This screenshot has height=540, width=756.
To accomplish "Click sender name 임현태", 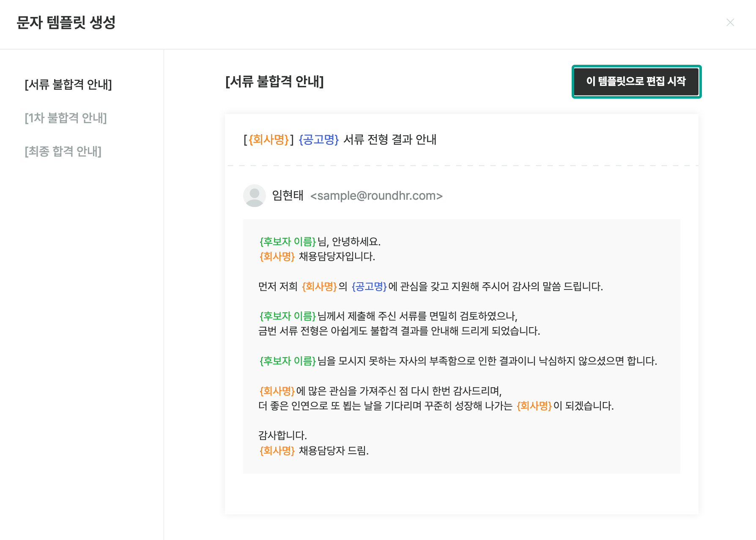I will click(x=288, y=196).
